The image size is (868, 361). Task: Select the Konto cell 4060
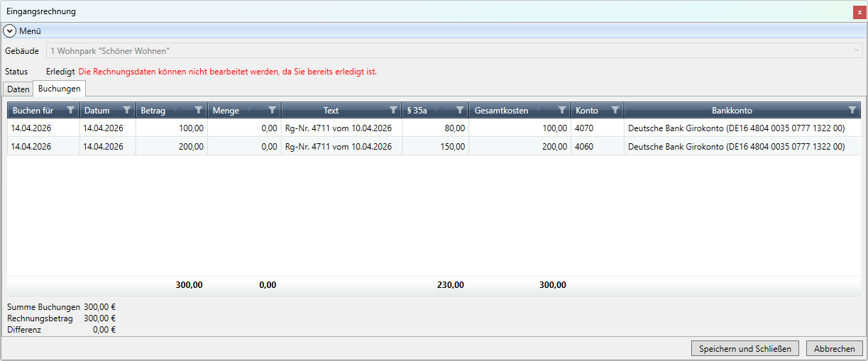(598, 147)
